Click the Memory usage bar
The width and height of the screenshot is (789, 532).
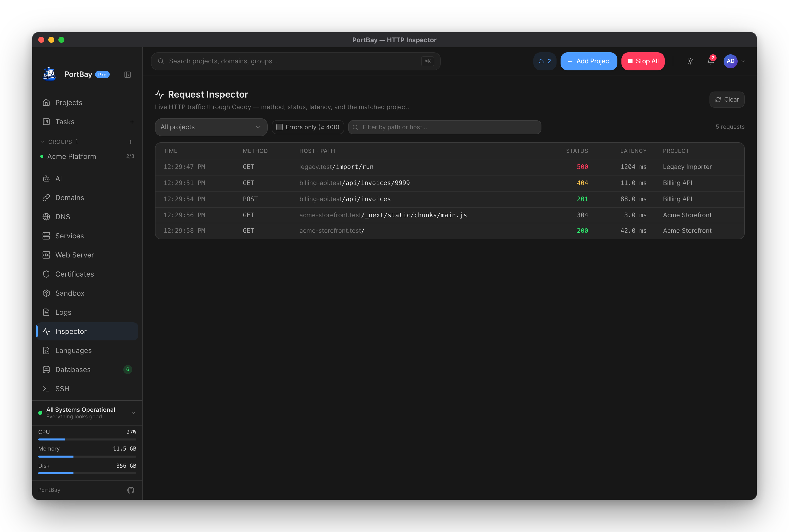[x=87, y=456]
